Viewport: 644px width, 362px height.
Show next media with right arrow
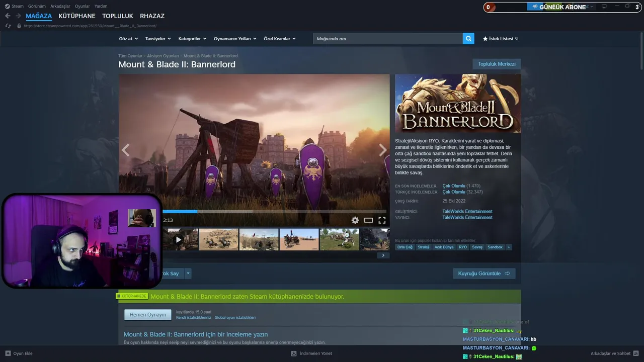coord(382,150)
